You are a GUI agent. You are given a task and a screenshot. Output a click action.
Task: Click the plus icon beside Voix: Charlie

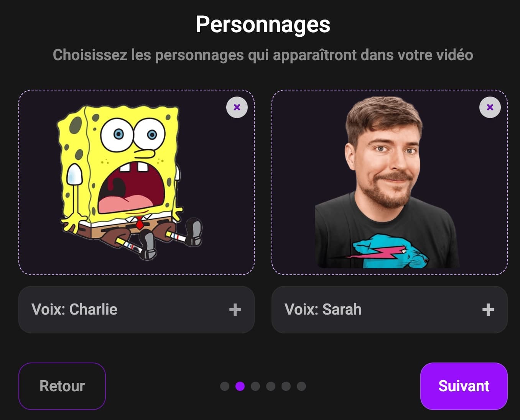(235, 310)
